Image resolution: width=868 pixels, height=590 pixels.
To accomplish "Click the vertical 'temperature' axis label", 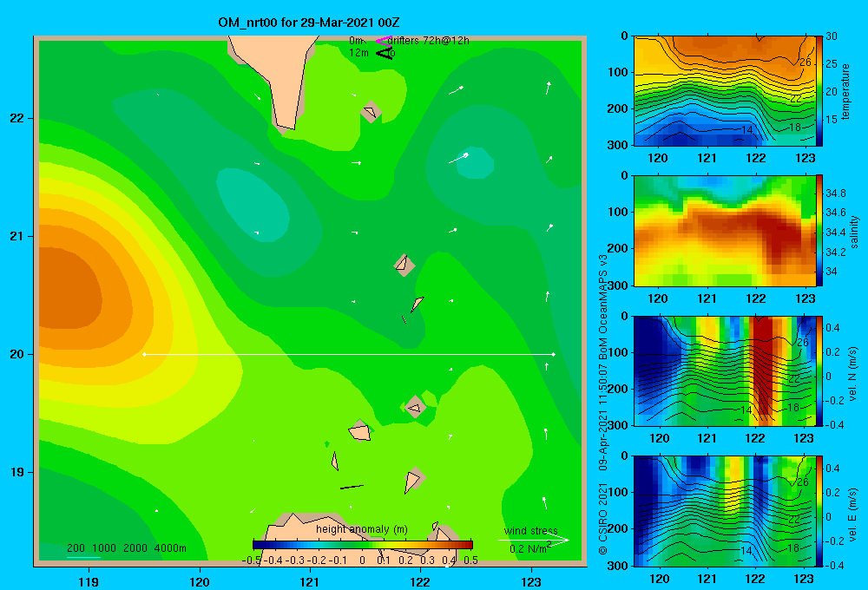I will pos(845,91).
